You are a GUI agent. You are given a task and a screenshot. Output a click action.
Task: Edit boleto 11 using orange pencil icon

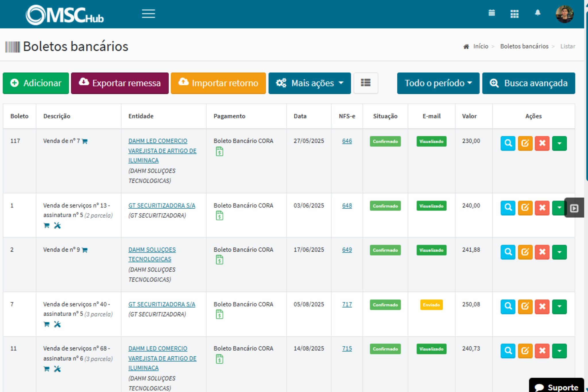point(525,350)
